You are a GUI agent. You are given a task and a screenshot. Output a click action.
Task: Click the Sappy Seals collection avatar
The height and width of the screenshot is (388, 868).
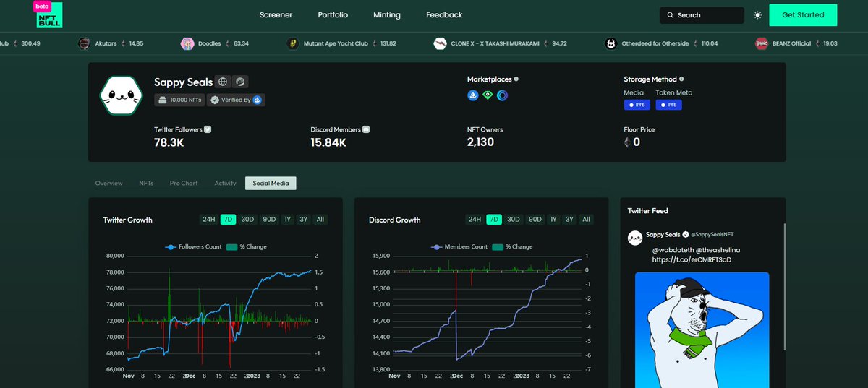120,97
